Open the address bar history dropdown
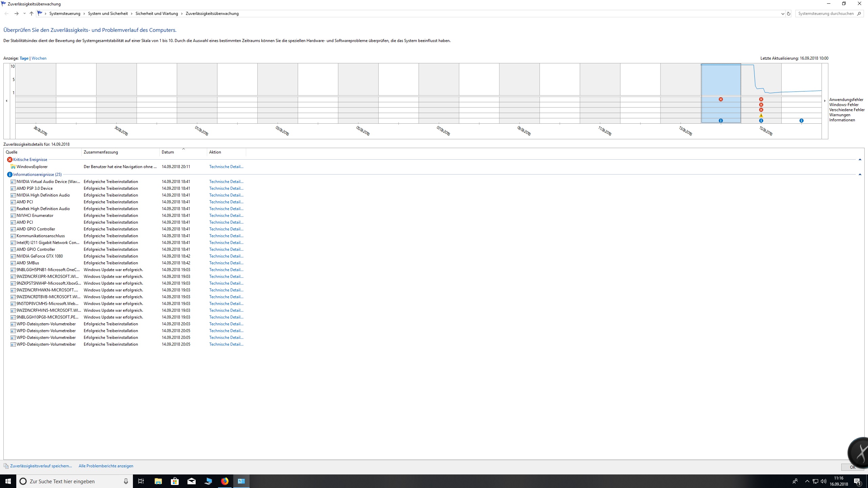Viewport: 868px width, 488px height. [783, 14]
